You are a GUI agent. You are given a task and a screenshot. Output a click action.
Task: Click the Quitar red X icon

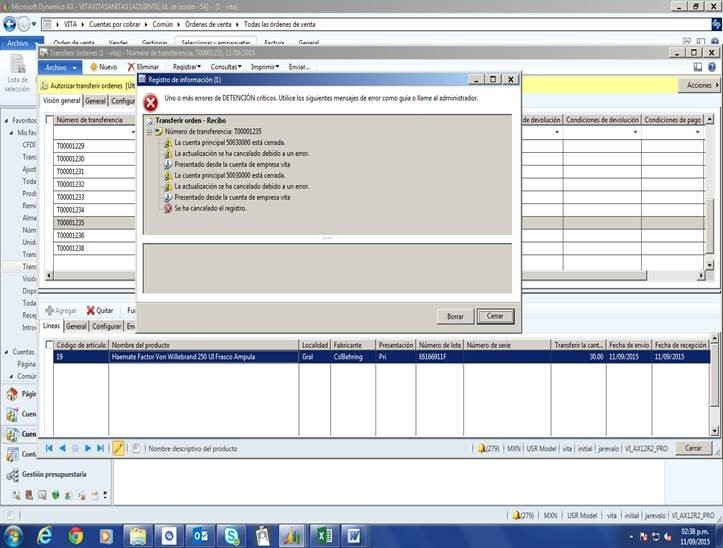(90, 310)
